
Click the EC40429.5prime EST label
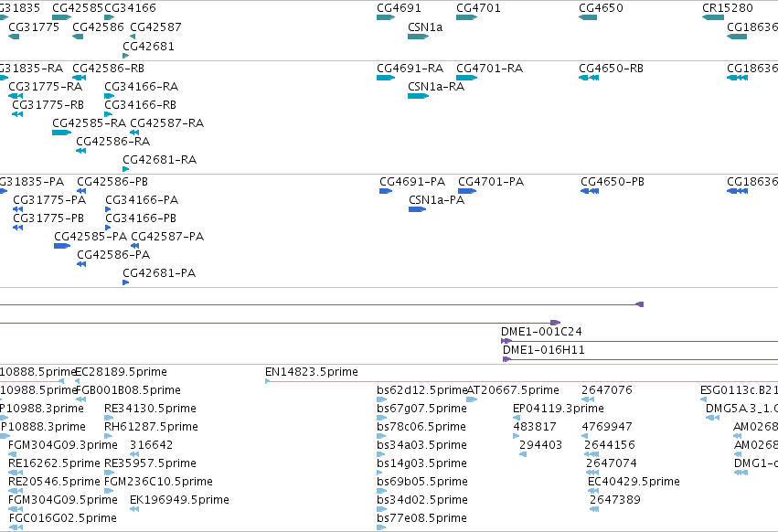tap(634, 482)
